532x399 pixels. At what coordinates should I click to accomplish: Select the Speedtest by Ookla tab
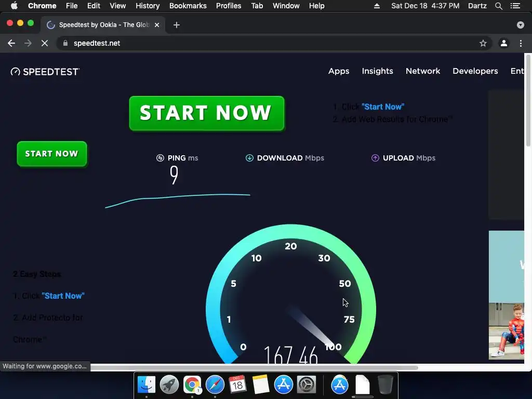pos(103,25)
